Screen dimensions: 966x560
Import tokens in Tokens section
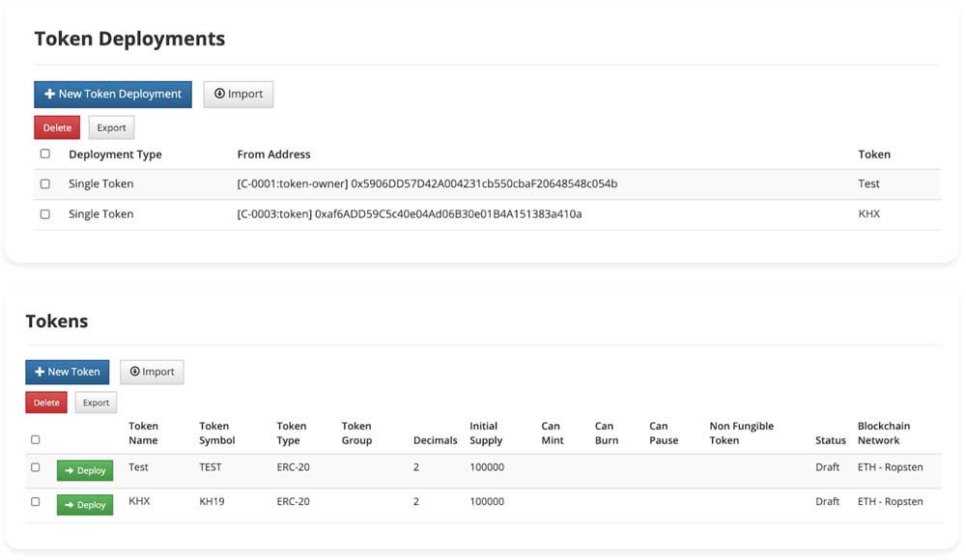click(152, 372)
